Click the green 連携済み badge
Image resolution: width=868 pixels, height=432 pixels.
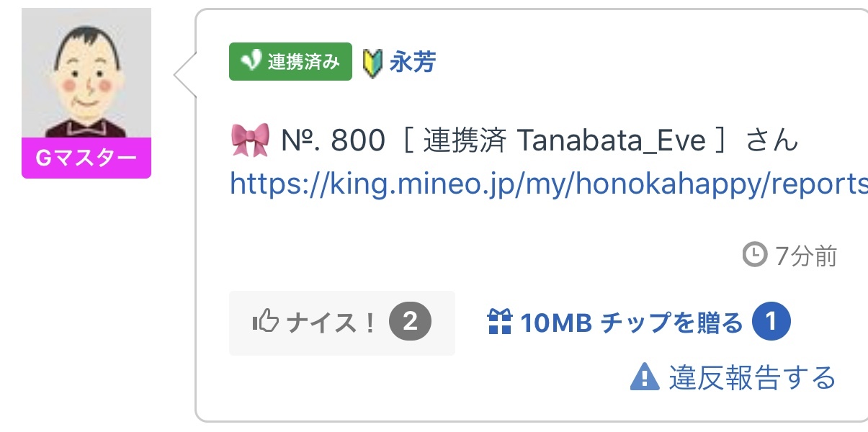[290, 62]
